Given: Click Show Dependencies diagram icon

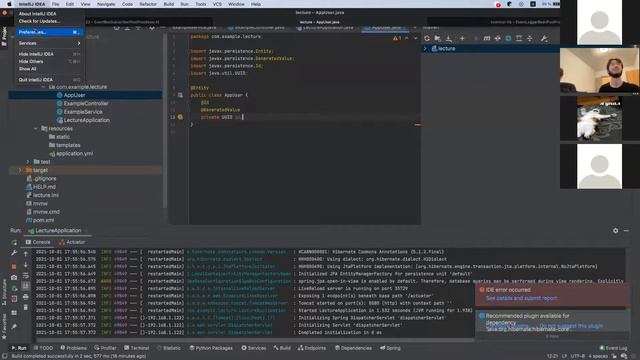Looking at the screenshot, I should tap(519, 38).
